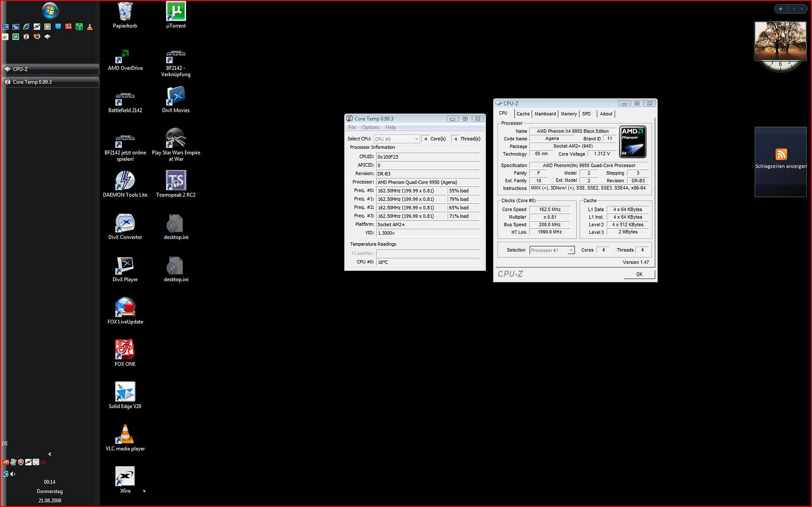Click the "71% load" value for Freq. #3
Image resolution: width=812 pixels, height=507 pixels.
pos(464,216)
